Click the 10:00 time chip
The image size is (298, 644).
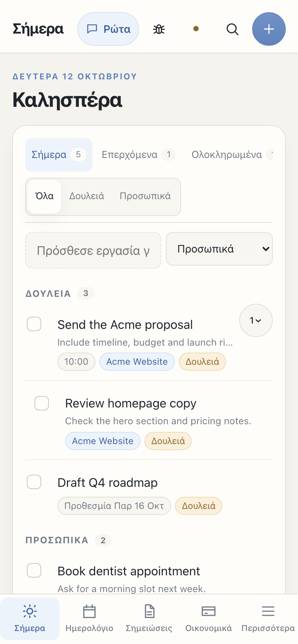(x=76, y=362)
